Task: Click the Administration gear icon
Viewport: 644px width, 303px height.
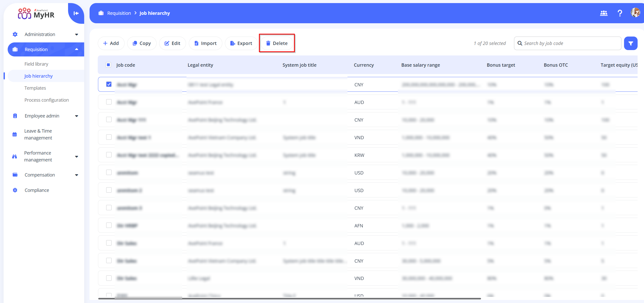Action: coord(15,34)
